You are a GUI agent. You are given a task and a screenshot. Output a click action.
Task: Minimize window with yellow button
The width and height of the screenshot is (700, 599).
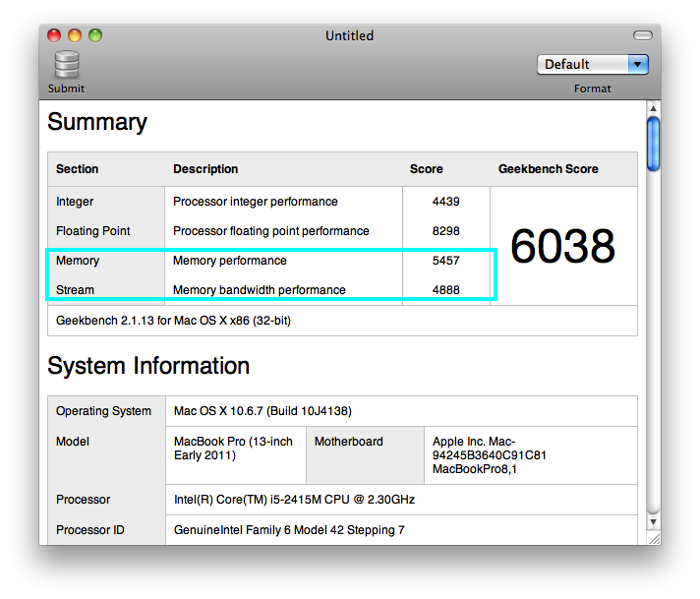point(75,35)
